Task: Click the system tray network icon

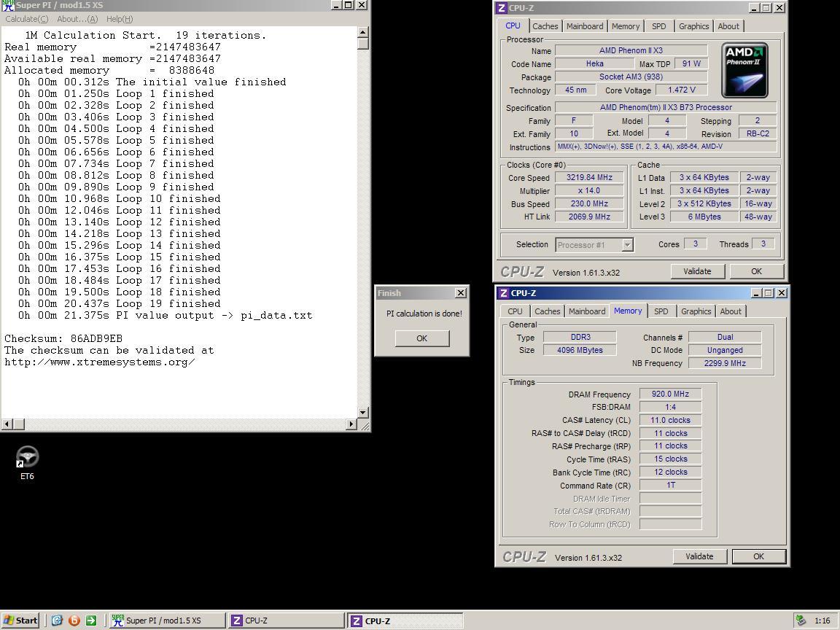Action: (801, 621)
